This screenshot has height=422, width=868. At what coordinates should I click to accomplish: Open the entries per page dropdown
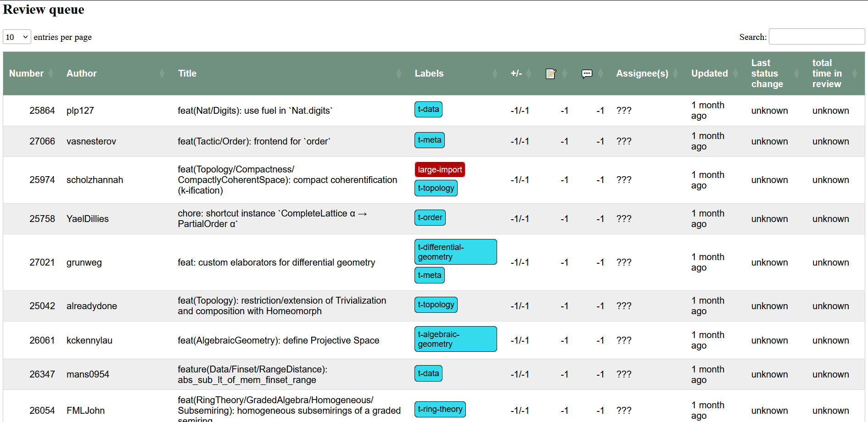(x=17, y=37)
